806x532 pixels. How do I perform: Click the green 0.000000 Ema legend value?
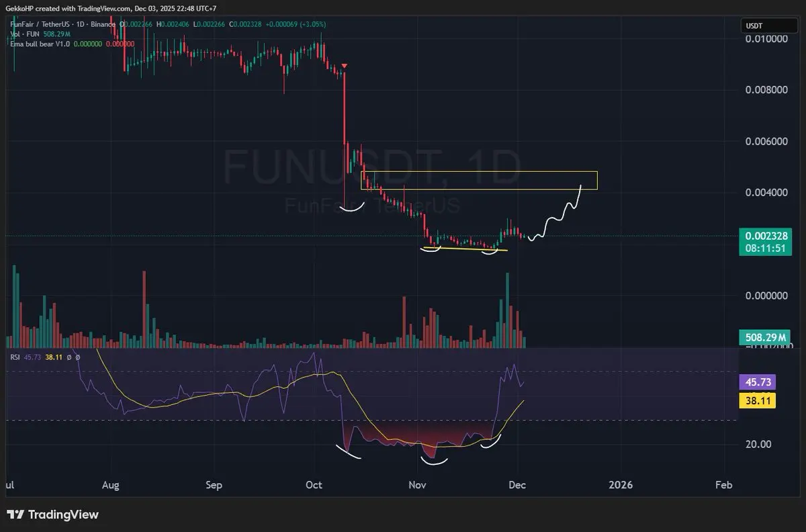pyautogui.click(x=88, y=44)
